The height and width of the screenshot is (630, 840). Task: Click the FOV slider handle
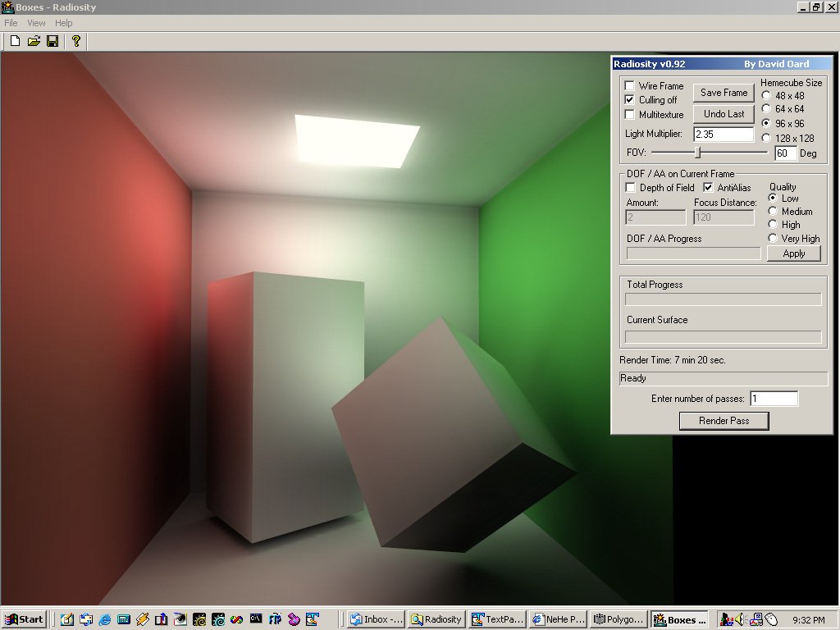pos(698,153)
